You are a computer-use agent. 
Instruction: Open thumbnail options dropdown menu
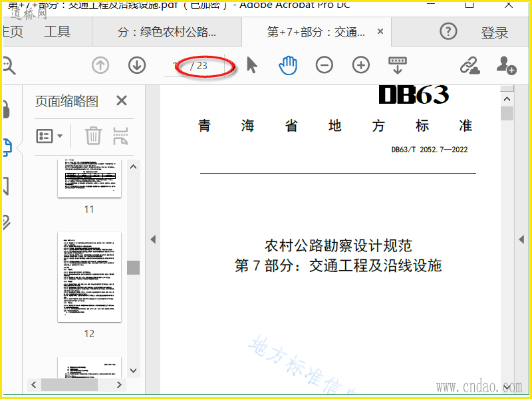(x=49, y=136)
